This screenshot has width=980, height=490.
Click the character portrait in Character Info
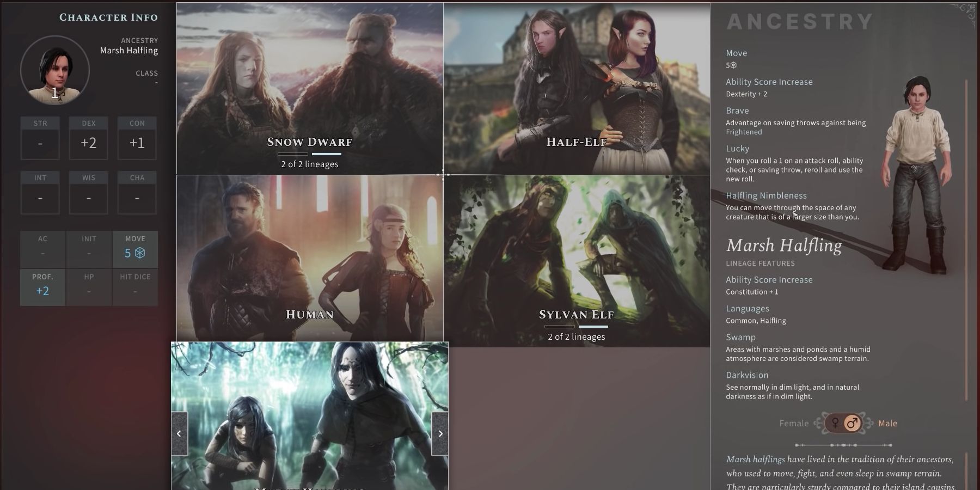[x=55, y=70]
